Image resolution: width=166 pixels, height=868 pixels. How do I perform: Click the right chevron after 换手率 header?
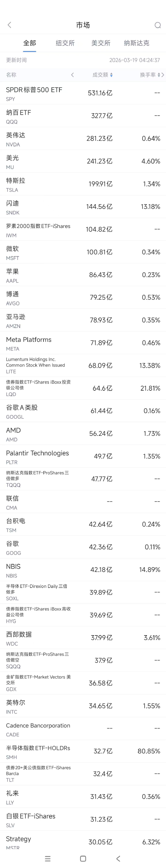pos(163,75)
